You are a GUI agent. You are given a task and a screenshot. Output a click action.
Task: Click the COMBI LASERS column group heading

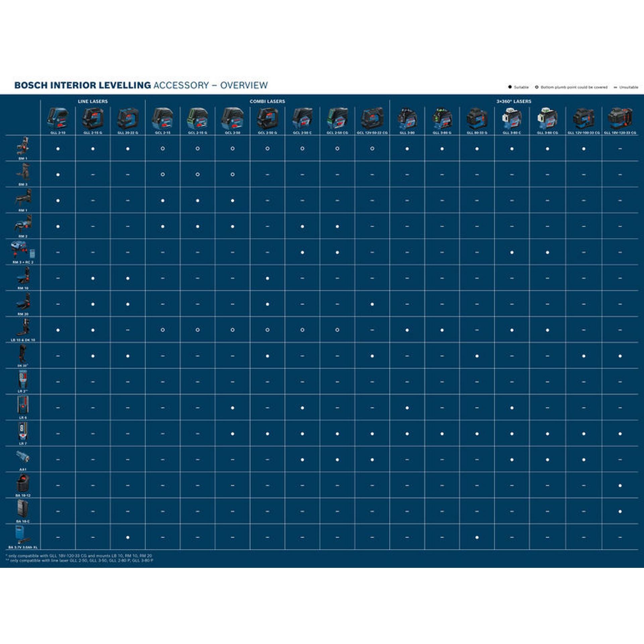(267, 101)
